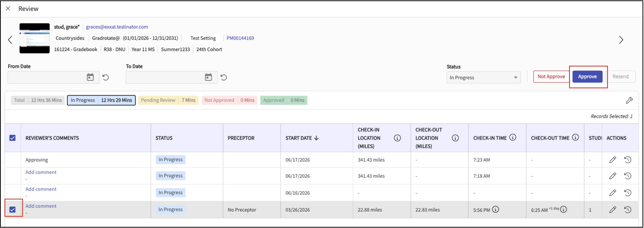Reset the To Date field
644x228 pixels.
click(224, 77)
